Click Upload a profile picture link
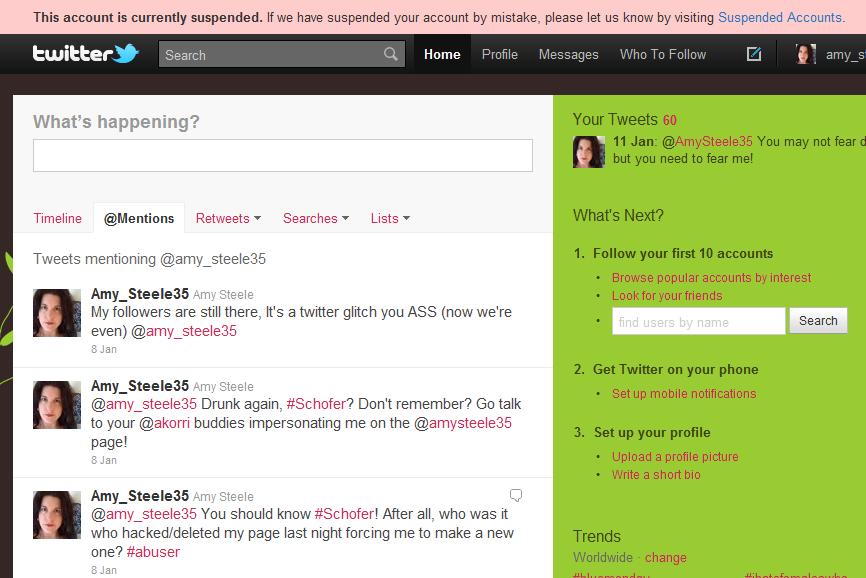The image size is (866, 578). 675,457
